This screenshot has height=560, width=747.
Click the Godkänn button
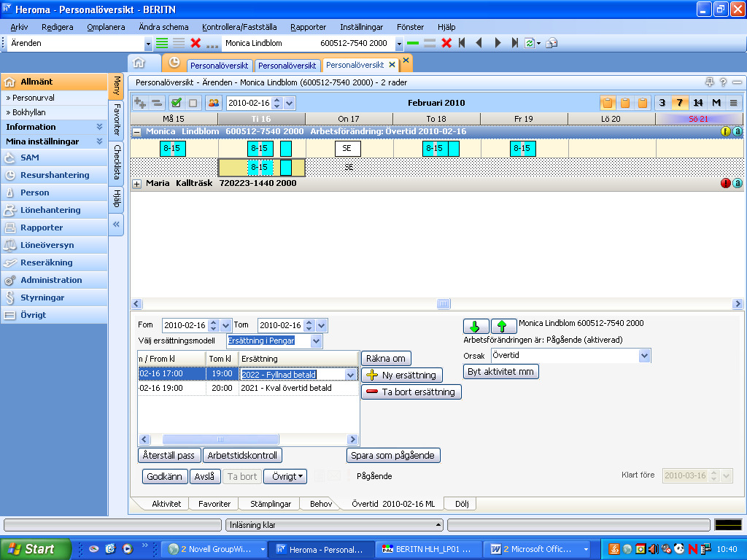(164, 477)
